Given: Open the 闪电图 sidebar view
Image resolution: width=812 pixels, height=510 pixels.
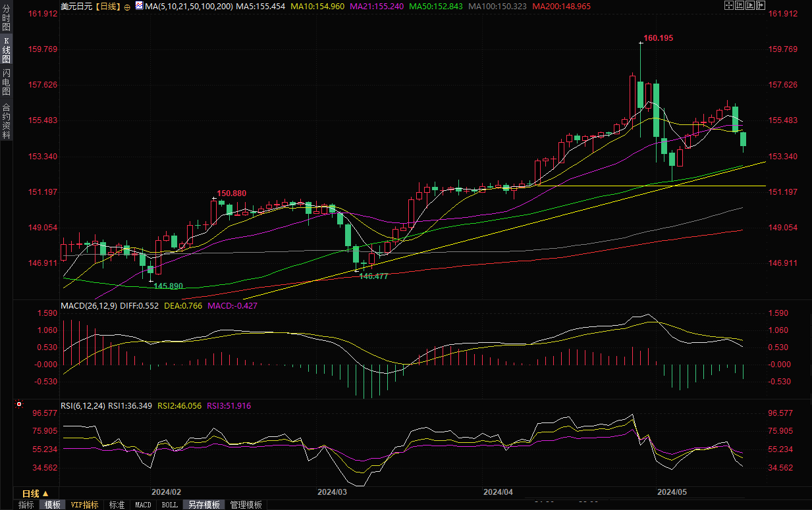Looking at the screenshot, I should (x=6, y=82).
